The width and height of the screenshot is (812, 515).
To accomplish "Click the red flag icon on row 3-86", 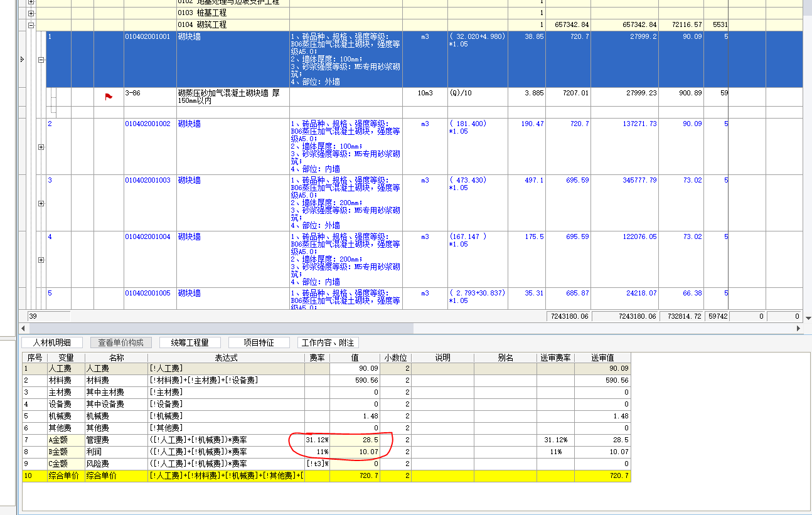I will pyautogui.click(x=109, y=96).
